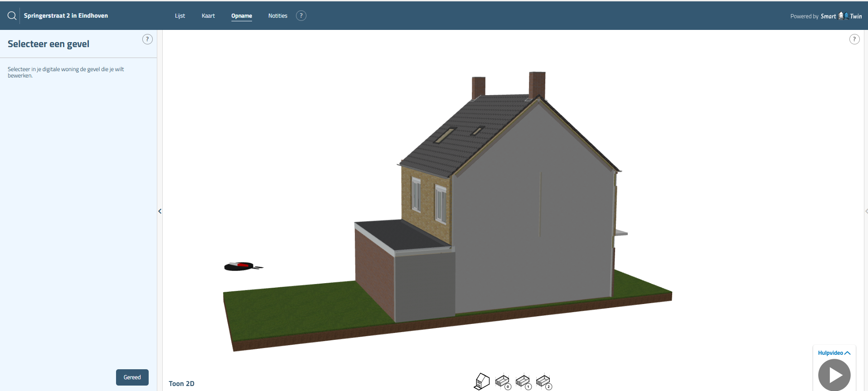The height and width of the screenshot is (391, 868).
Task: Click the Springerstraat 2 in Eindhoven address
Action: [66, 16]
